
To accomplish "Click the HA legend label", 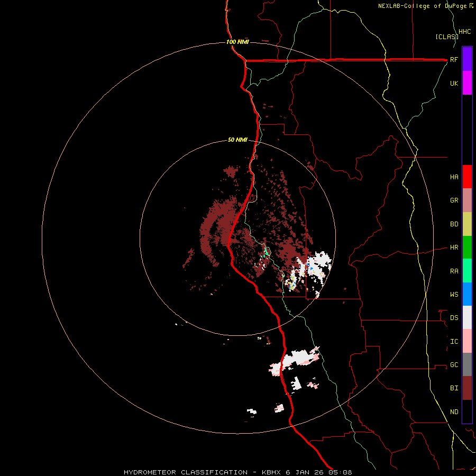I will click(454, 177).
